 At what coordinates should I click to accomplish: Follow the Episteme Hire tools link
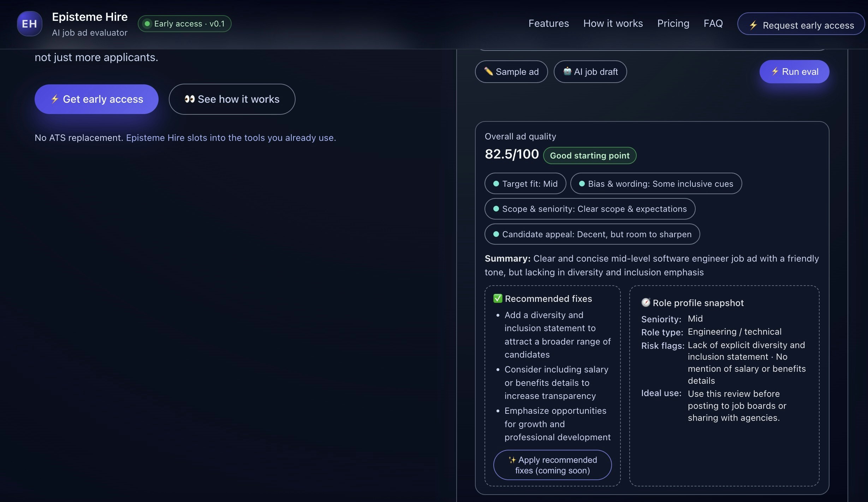pos(231,138)
